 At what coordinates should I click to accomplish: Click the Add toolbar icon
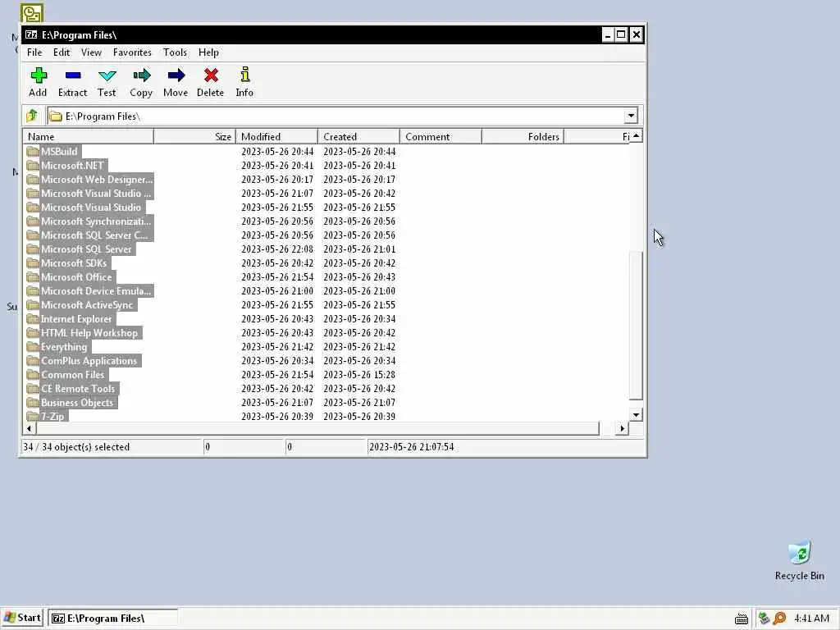(x=38, y=75)
